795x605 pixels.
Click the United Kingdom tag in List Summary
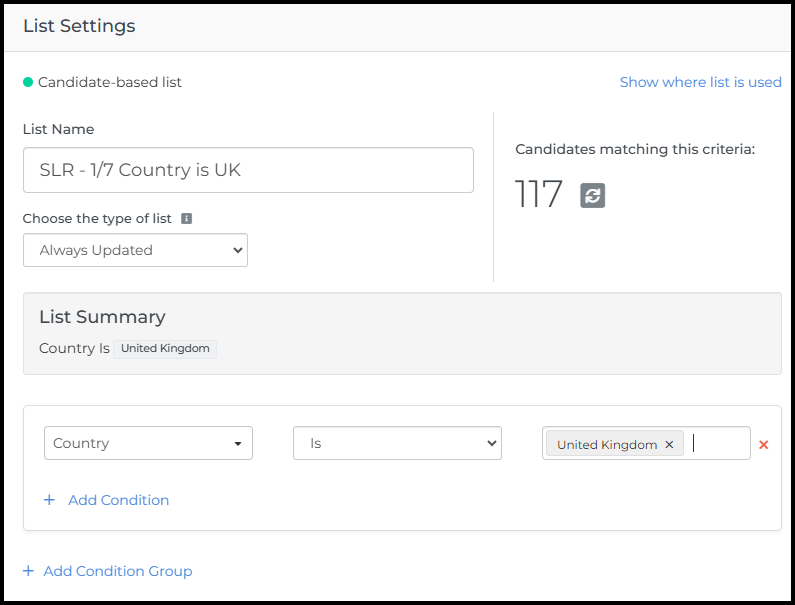click(165, 349)
